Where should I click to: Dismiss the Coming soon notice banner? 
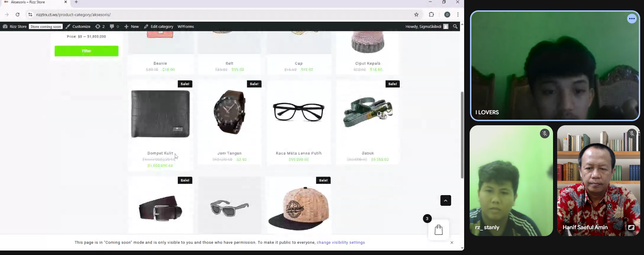pyautogui.click(x=452, y=243)
